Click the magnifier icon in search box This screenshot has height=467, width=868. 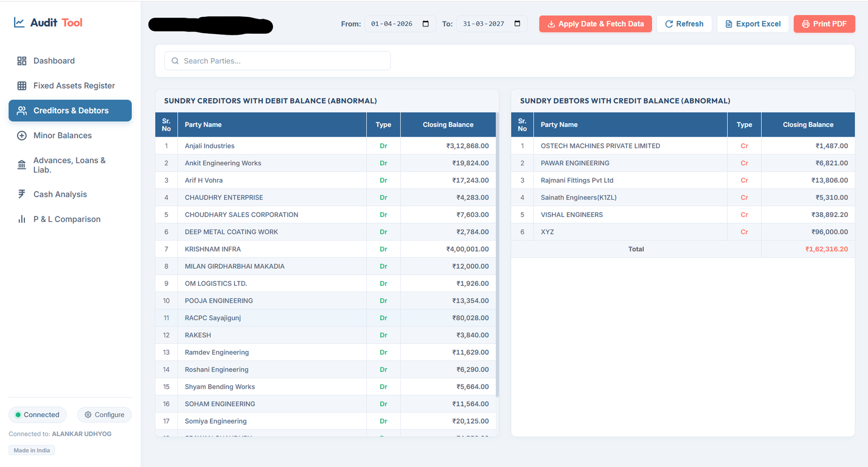[175, 61]
